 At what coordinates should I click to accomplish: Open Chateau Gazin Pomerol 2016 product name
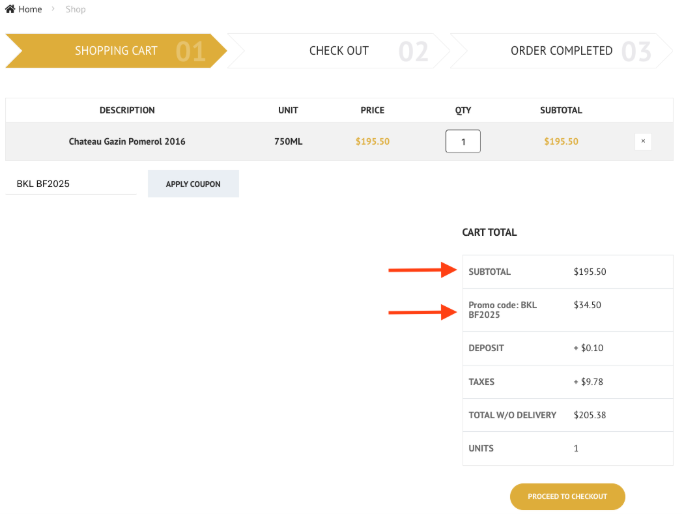pos(127,141)
